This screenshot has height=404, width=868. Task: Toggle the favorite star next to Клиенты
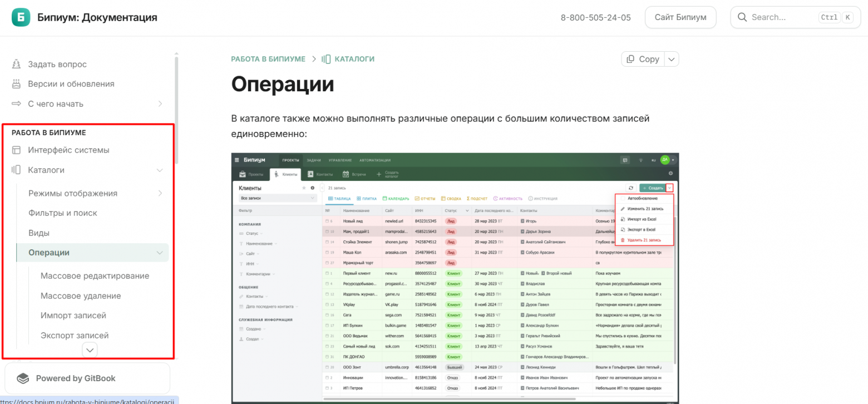coord(303,188)
